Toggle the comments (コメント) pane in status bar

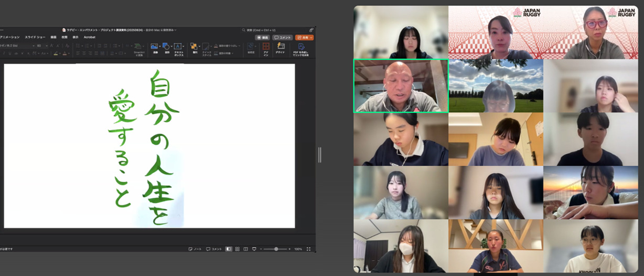[x=214, y=249]
